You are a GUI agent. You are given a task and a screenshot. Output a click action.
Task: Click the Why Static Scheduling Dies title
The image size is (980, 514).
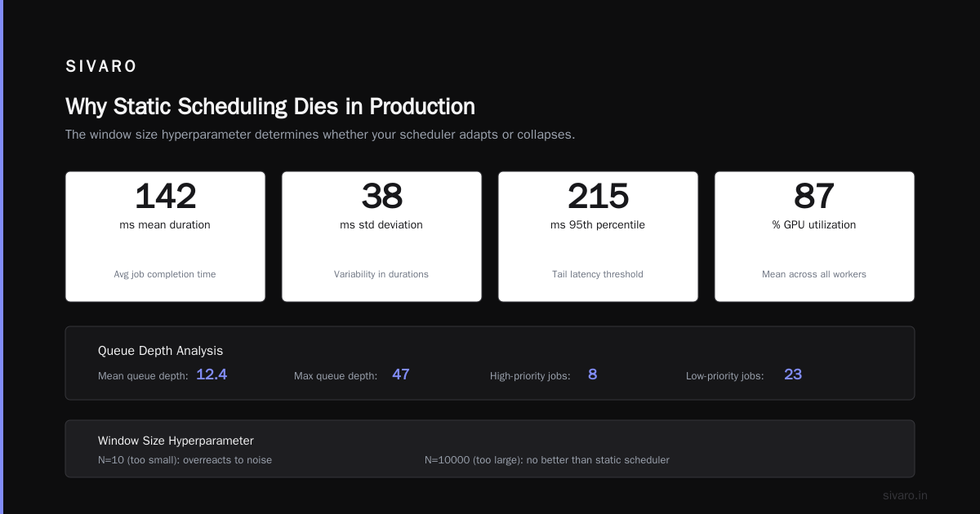269,107
